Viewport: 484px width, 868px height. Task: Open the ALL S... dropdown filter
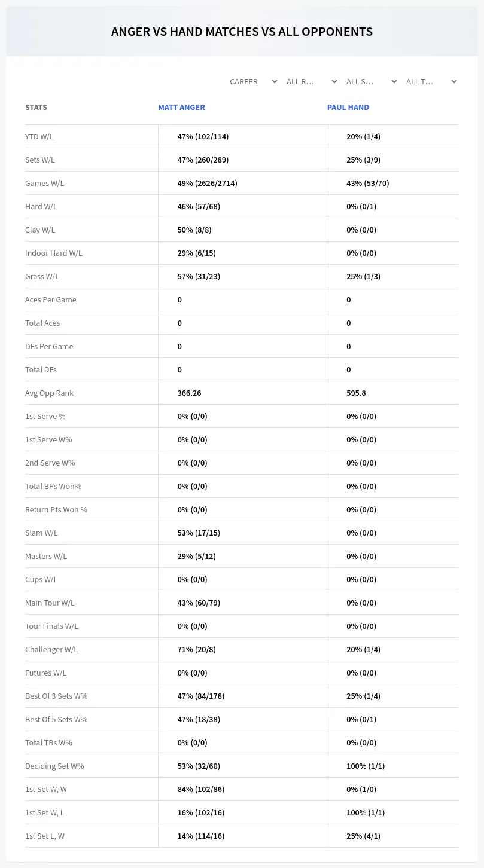(372, 81)
